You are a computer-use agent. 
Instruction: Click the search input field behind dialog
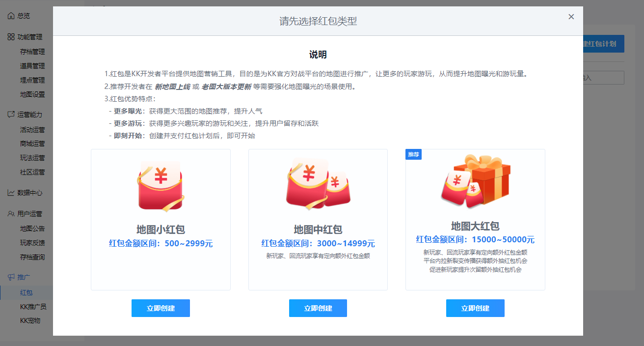[x=603, y=78]
